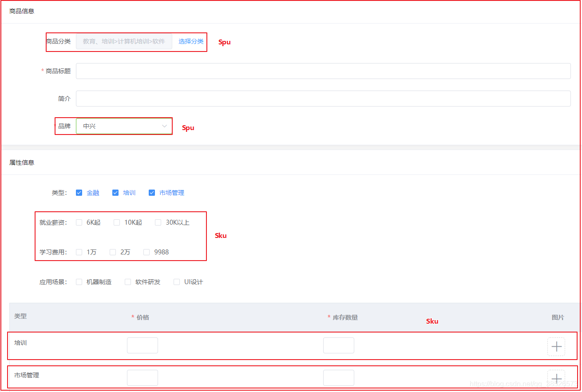Focus the 商品标题 input field
The width and height of the screenshot is (582, 392).
(x=323, y=71)
